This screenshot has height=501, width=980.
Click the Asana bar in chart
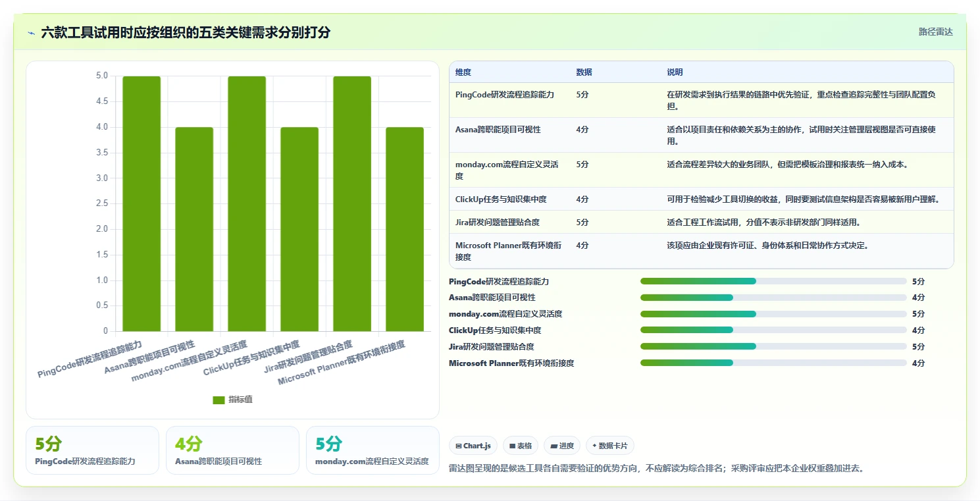tap(194, 229)
